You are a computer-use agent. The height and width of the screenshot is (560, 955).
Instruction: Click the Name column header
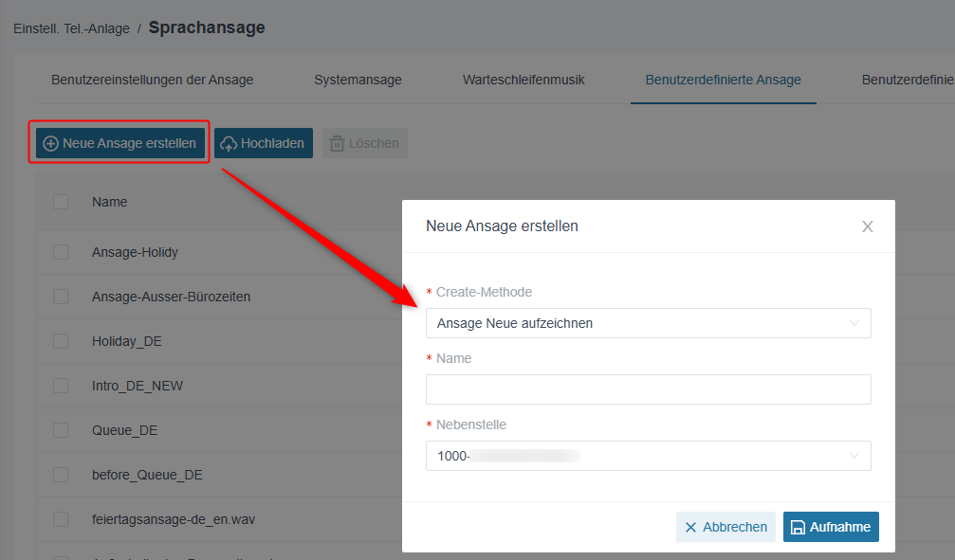(x=110, y=202)
